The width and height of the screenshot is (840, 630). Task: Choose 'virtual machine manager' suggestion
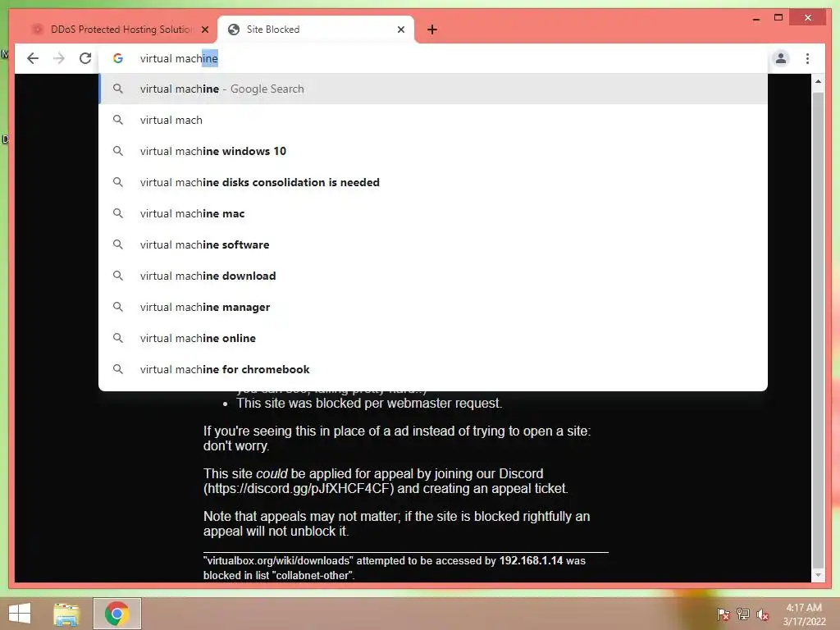(433, 307)
